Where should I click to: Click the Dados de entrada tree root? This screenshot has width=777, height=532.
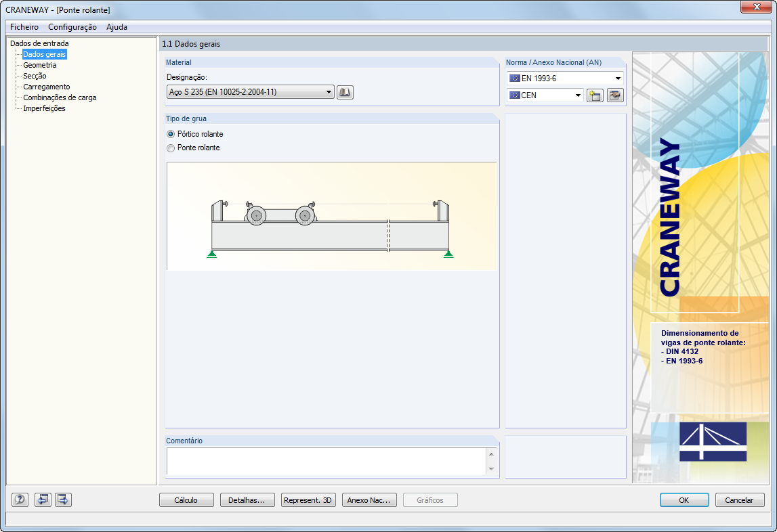coord(39,43)
